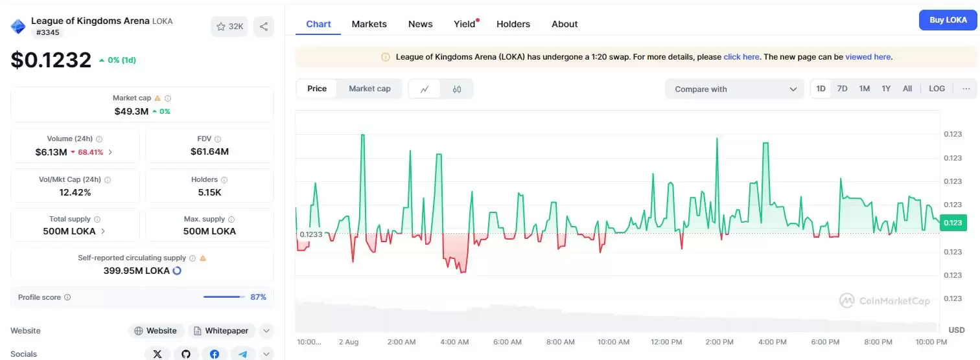This screenshot has width=980, height=360.
Task: Open the Holders tab
Action: [513, 24]
